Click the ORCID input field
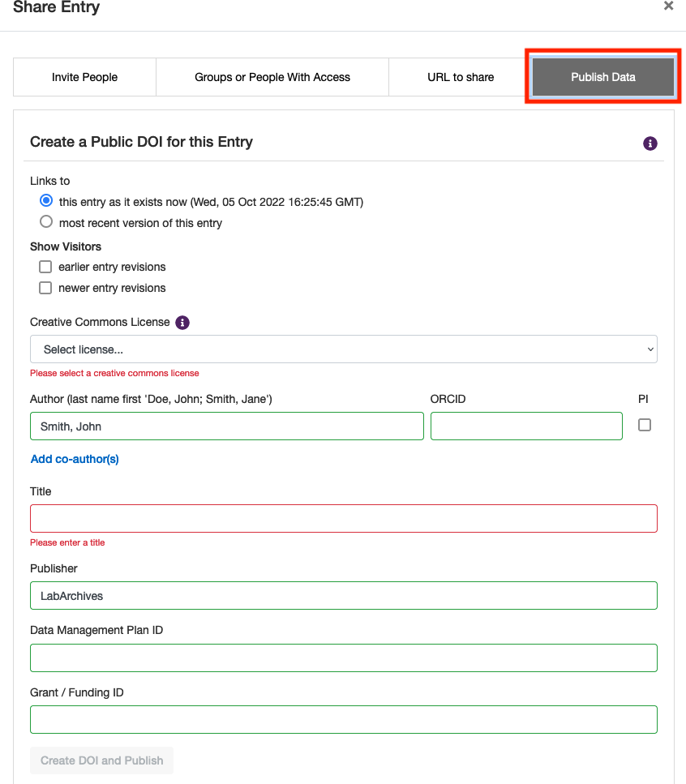This screenshot has width=686, height=784. [x=525, y=426]
